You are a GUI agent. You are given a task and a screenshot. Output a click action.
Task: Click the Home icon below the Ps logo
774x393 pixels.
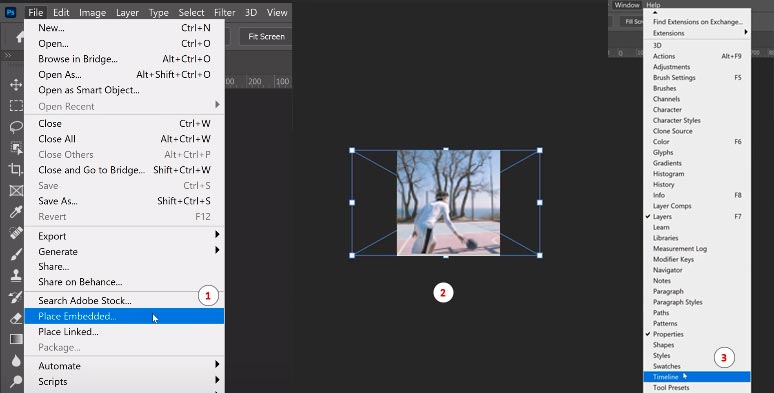click(20, 38)
